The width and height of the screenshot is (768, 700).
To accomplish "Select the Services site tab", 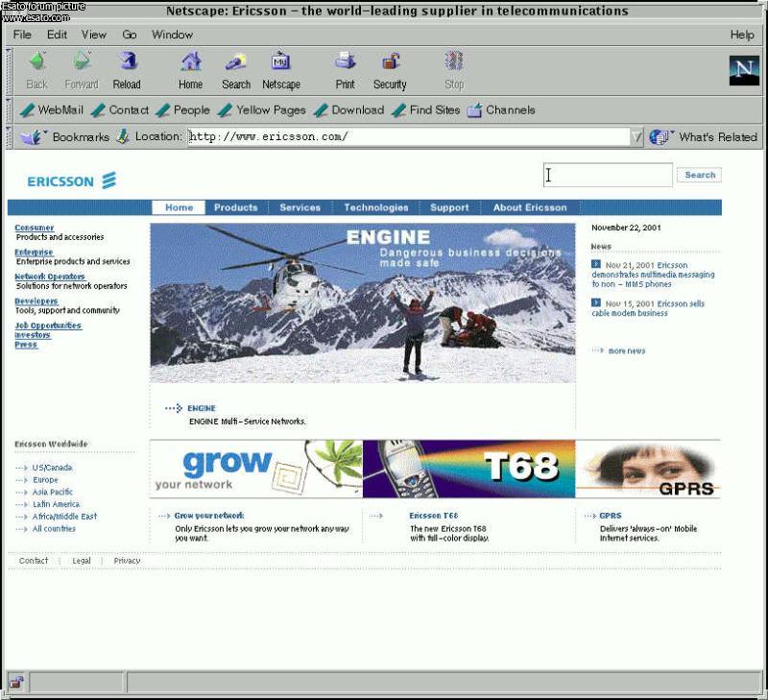I will pyautogui.click(x=300, y=207).
